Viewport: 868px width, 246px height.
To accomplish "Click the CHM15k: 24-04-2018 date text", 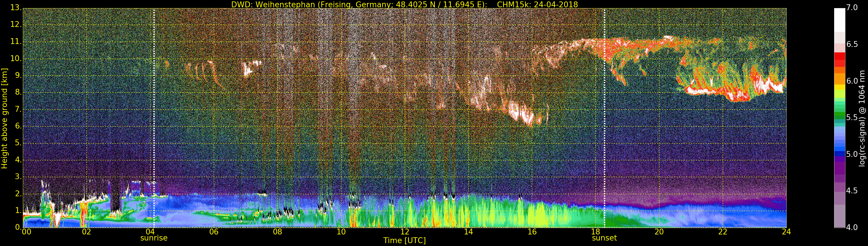I will [x=538, y=4].
